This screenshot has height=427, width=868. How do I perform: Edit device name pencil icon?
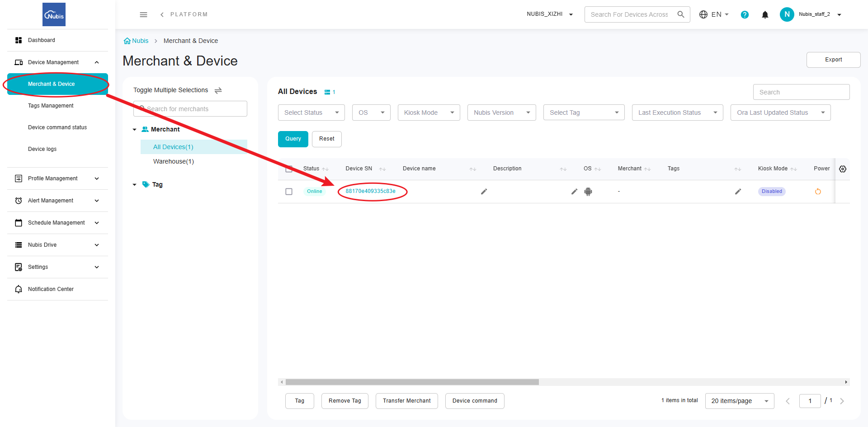pyautogui.click(x=484, y=192)
